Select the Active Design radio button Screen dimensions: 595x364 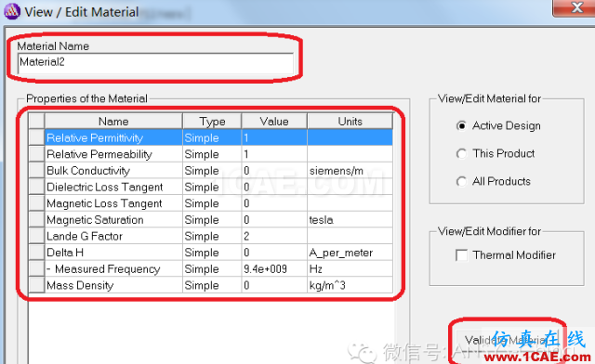click(461, 125)
